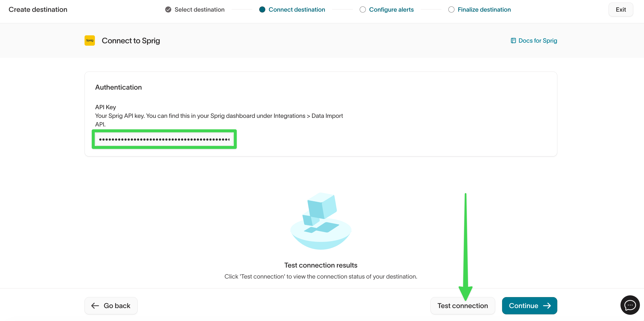Image resolution: width=644 pixels, height=321 pixels.
Task: Click the Configure alerts step circle
Action: click(x=363, y=9)
